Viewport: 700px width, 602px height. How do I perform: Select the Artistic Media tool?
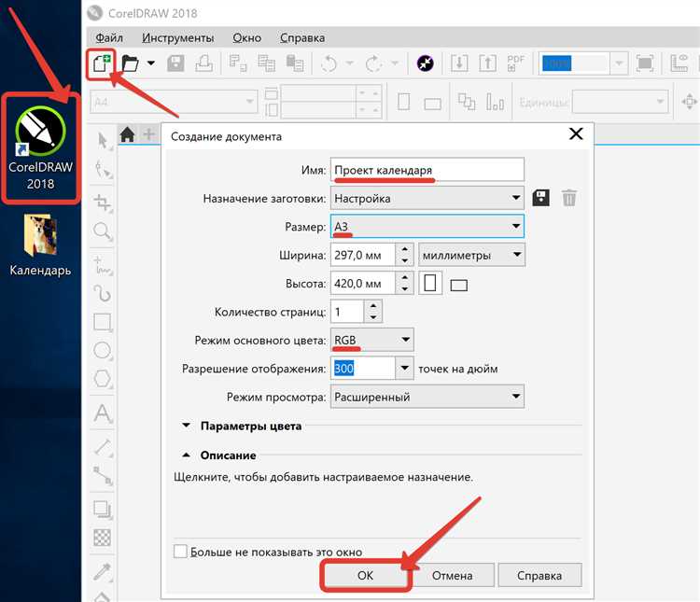(103, 293)
